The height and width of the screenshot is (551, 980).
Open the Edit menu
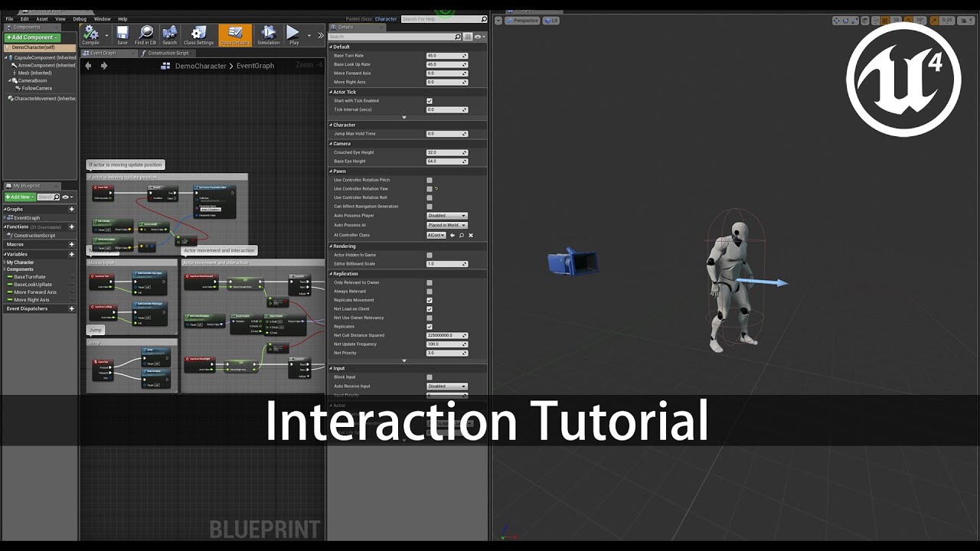pos(24,18)
